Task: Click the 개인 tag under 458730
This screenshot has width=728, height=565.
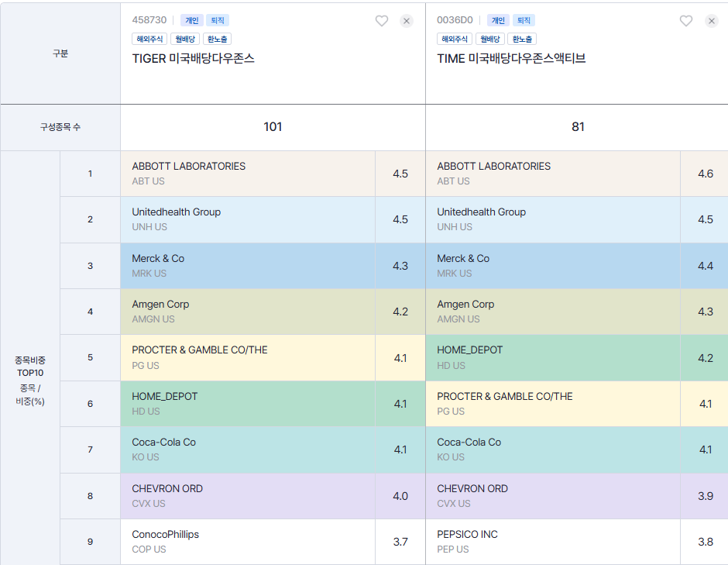Action: tap(192, 20)
